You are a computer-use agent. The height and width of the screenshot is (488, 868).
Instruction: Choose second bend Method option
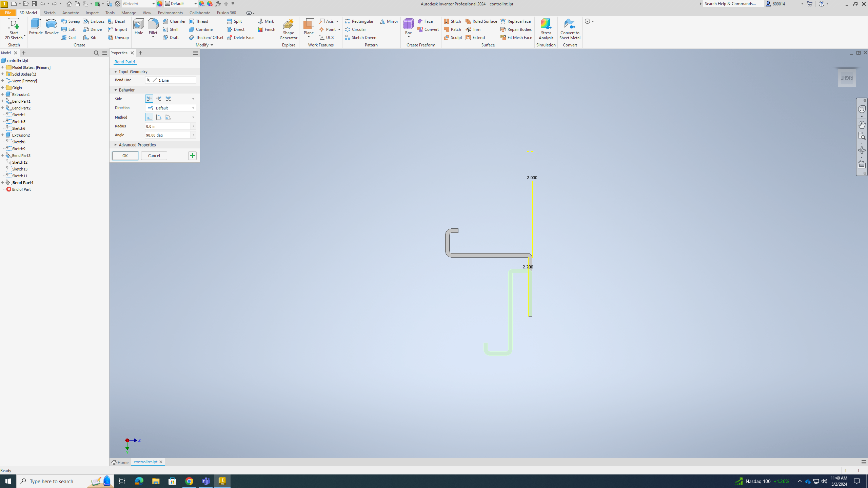159,117
